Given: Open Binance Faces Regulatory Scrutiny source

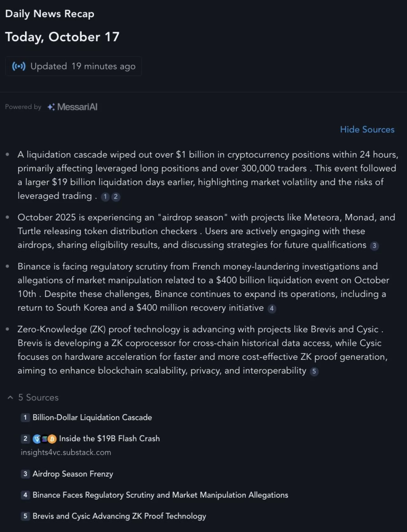Looking at the screenshot, I should point(160,495).
